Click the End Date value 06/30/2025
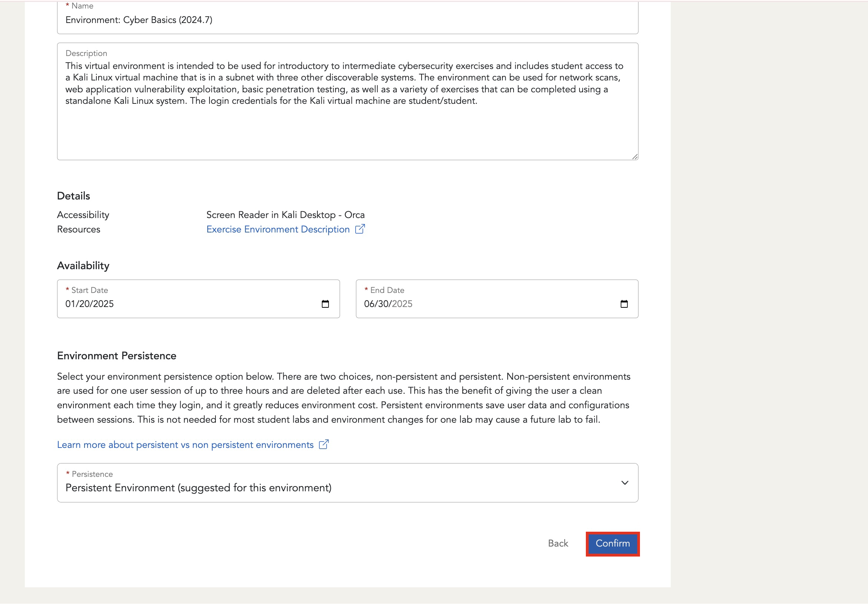 tap(388, 304)
